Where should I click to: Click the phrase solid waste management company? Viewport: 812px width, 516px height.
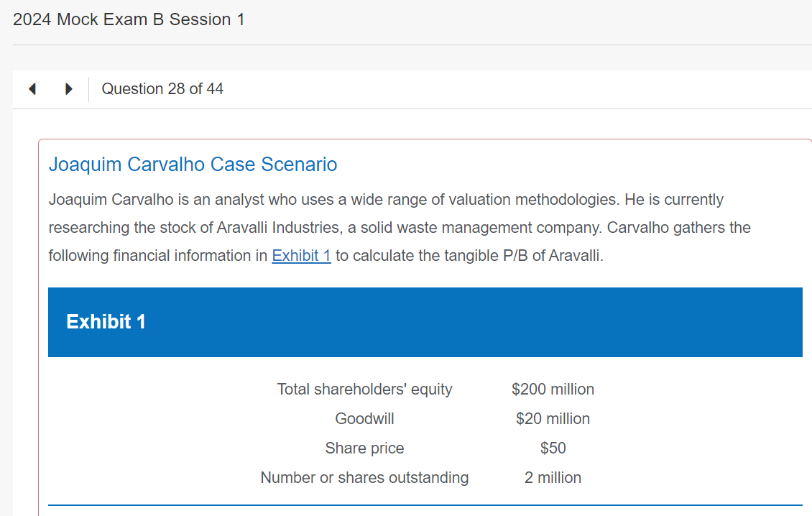pyautogui.click(x=475, y=228)
